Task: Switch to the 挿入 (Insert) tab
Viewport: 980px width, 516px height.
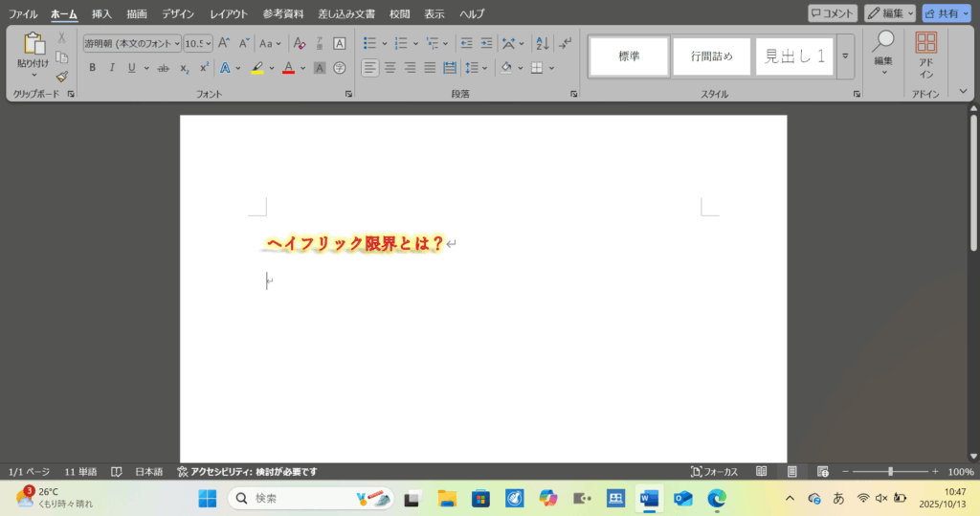Action: click(x=101, y=14)
